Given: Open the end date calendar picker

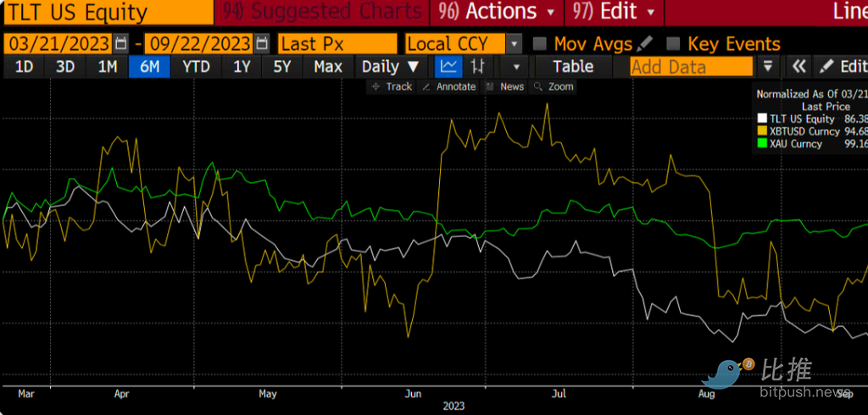Looking at the screenshot, I should coord(262,44).
